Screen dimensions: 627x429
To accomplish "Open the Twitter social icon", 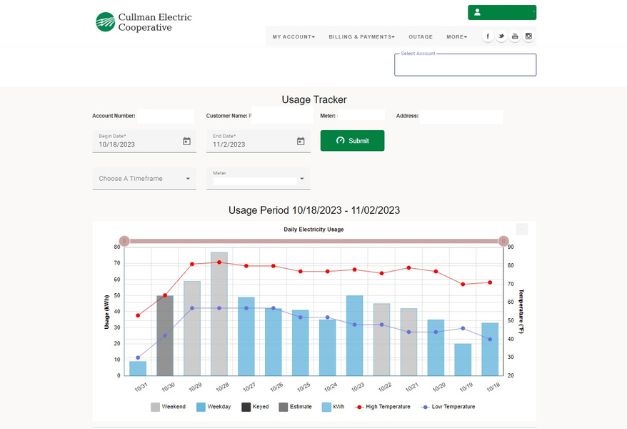I will [x=502, y=37].
